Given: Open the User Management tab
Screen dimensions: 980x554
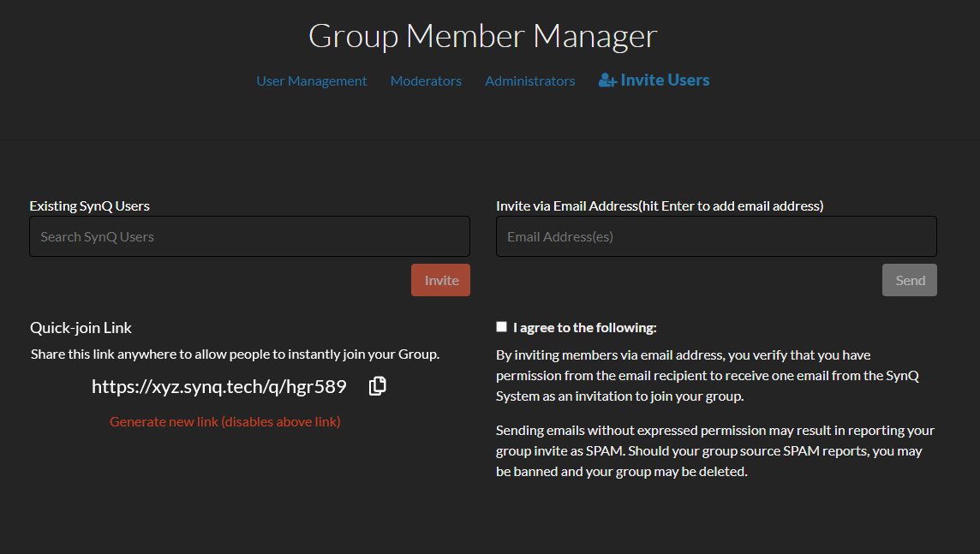Looking at the screenshot, I should tap(311, 81).
